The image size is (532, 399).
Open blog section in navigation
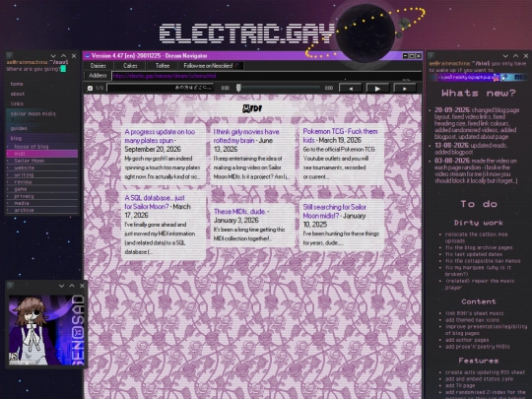[16, 138]
